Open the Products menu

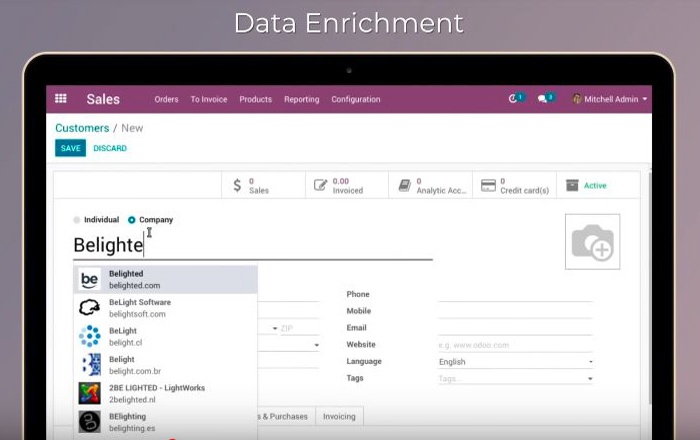coord(255,99)
